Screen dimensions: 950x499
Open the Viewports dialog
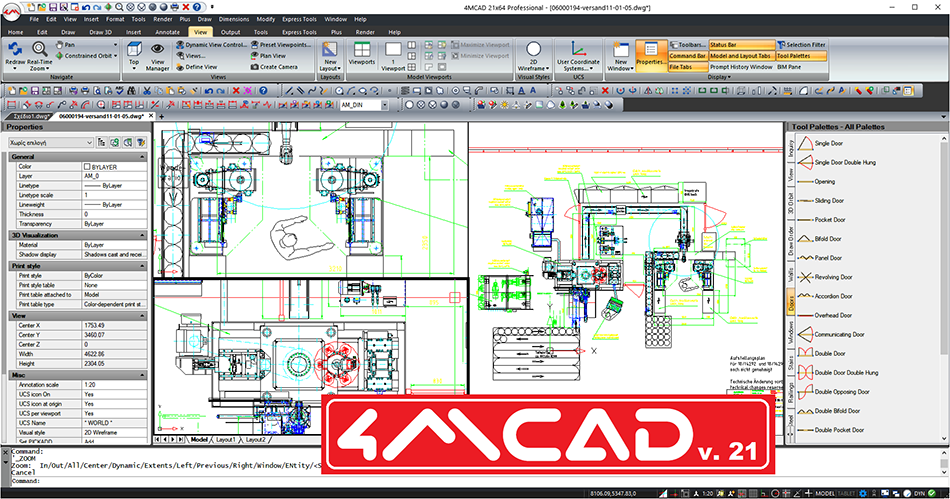[x=362, y=53]
